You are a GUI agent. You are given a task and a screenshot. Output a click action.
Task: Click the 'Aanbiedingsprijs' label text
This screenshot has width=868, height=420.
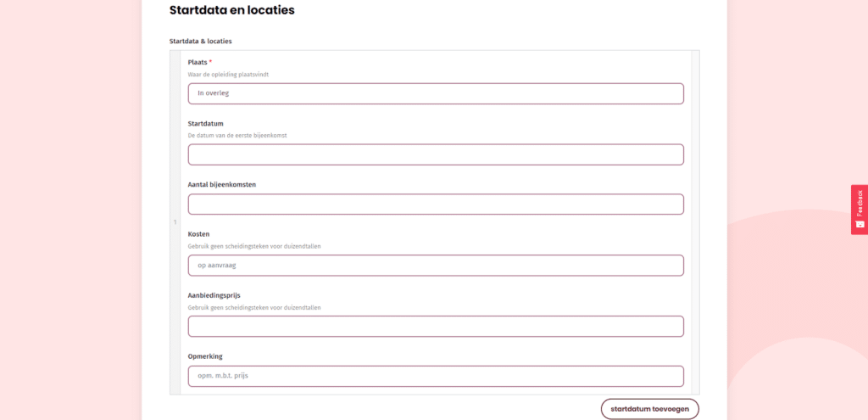pyautogui.click(x=214, y=294)
